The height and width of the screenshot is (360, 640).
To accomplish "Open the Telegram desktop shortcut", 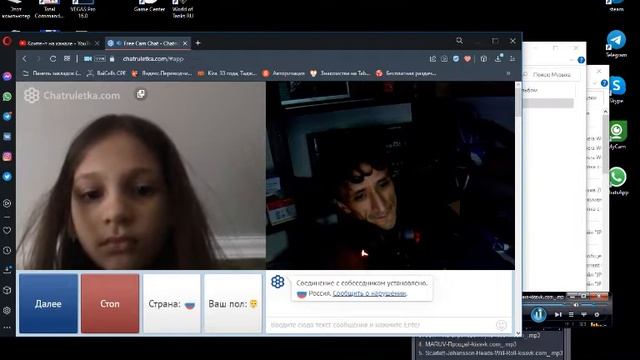I will [x=616, y=44].
